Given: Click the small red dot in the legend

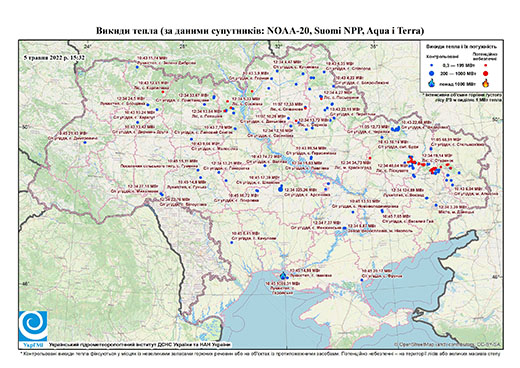Looking at the screenshot, I should tap(486, 65).
